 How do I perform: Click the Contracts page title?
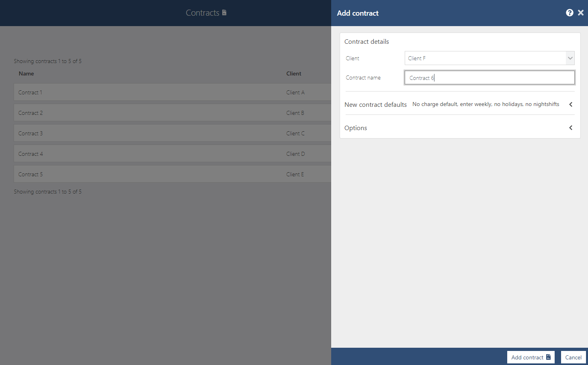tap(203, 13)
